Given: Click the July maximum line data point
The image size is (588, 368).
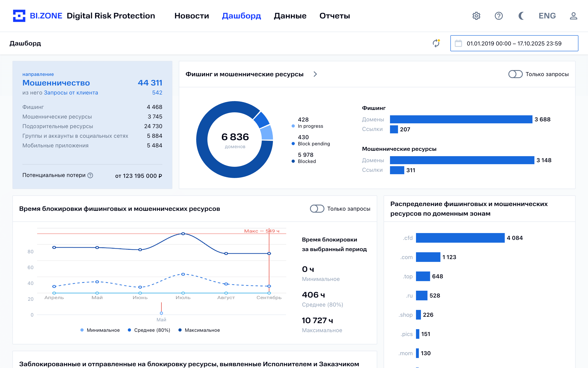Looking at the screenshot, I should pos(183,234).
